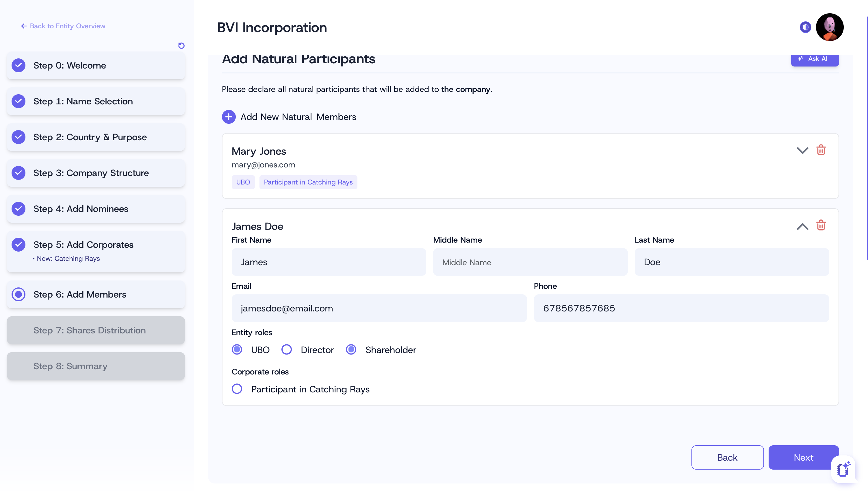Open the AI assistant floating chat icon
Screen dimensions: 868x491
coord(843,469)
